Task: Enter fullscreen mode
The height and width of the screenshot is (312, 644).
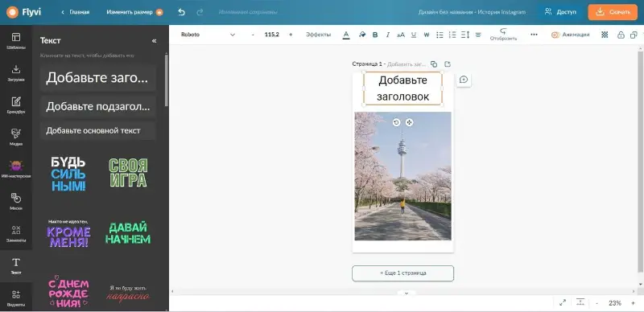Action: click(x=563, y=303)
